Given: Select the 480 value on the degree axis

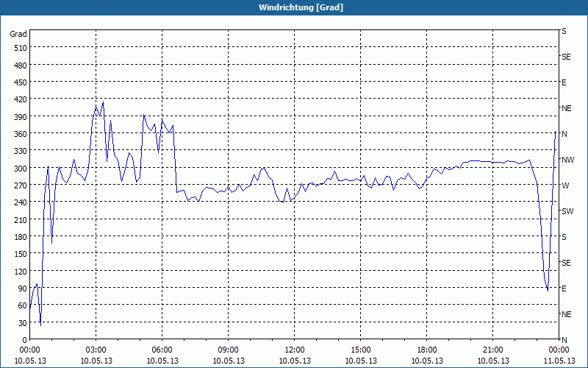Looking at the screenshot, I should click(x=21, y=65).
